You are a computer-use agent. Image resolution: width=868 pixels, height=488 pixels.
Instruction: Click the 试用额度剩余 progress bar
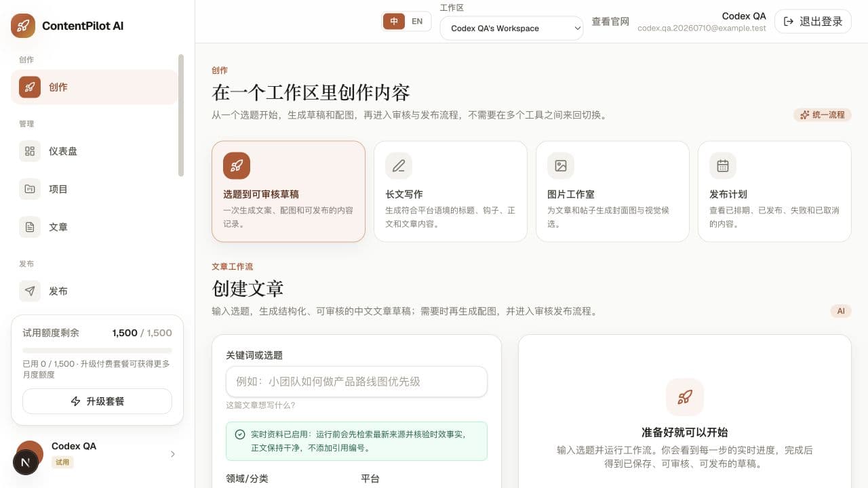pyautogui.click(x=97, y=350)
